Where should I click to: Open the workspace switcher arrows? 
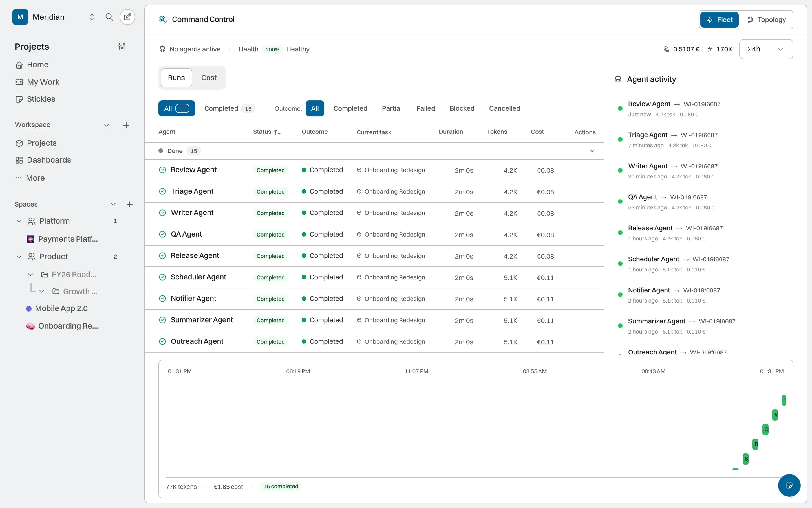pos(92,17)
